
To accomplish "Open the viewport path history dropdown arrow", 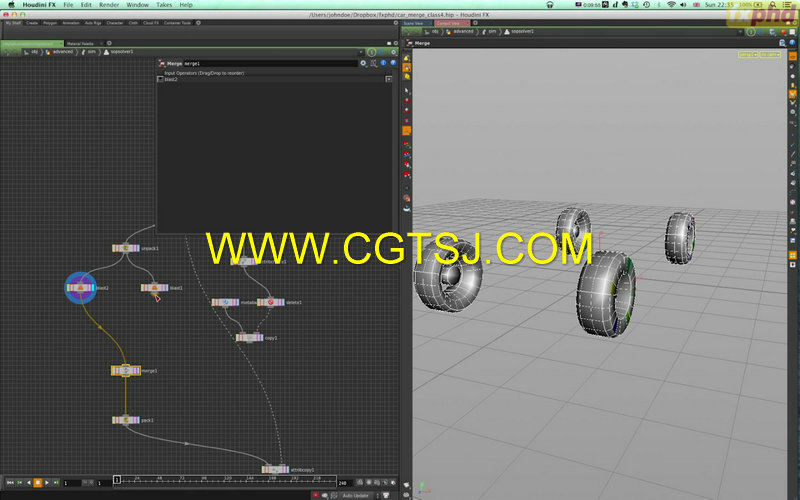I will [740, 32].
